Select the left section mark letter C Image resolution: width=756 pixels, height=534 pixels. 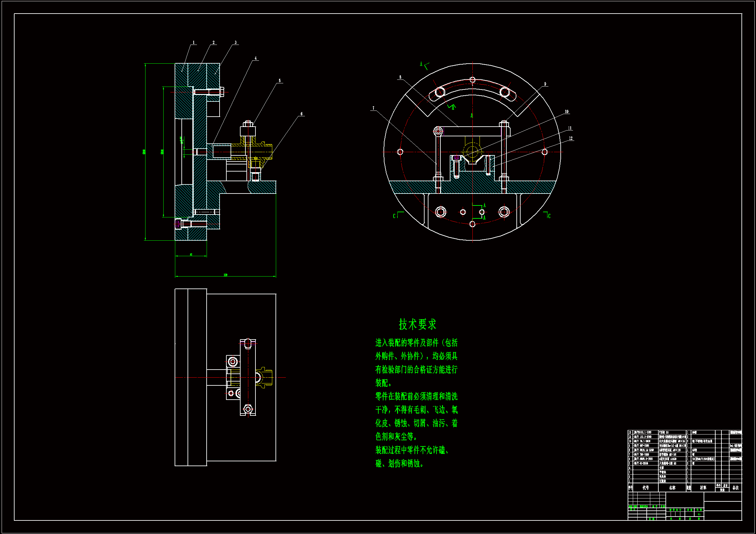(394, 216)
